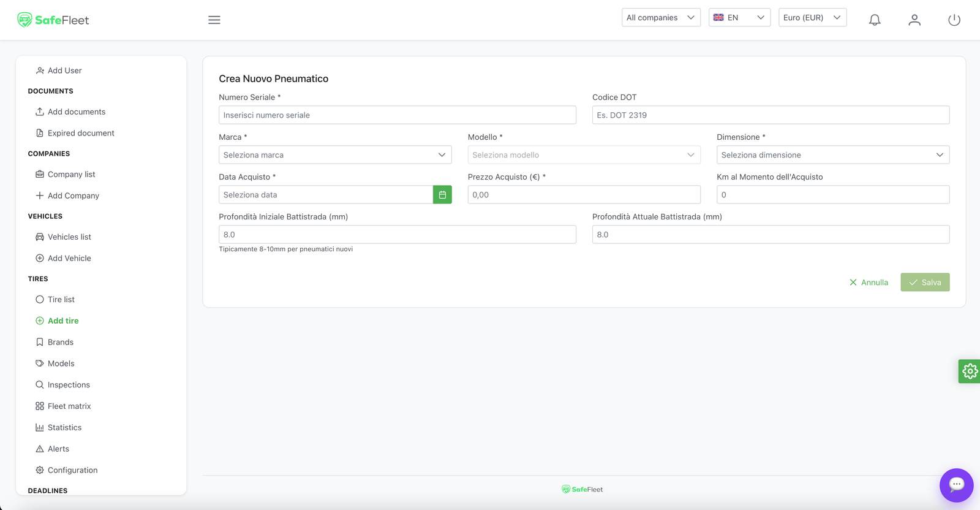Open the Configuration link

click(x=72, y=470)
